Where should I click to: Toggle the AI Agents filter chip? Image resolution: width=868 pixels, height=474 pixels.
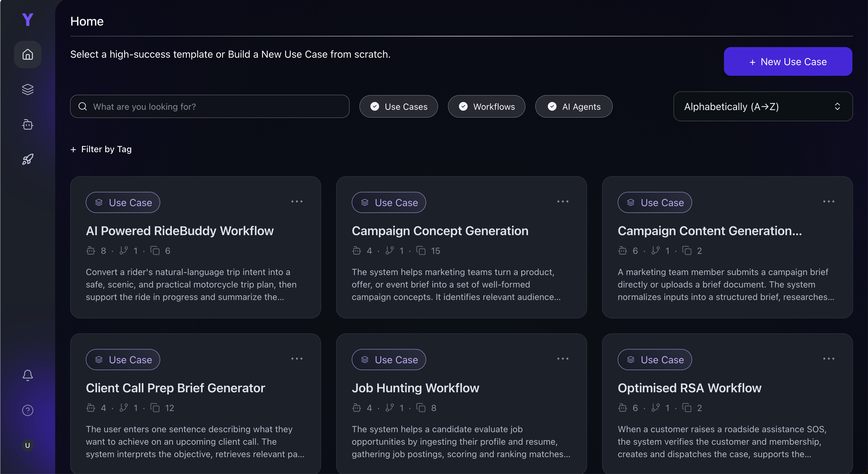click(574, 107)
